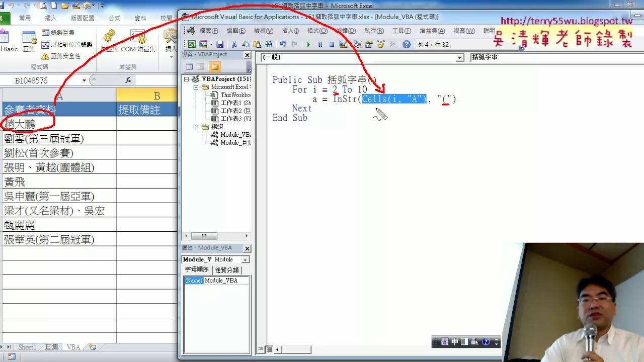Click the (Name) property value Module_VBA field
Viewport: 644px width, 362px height.
click(226, 281)
